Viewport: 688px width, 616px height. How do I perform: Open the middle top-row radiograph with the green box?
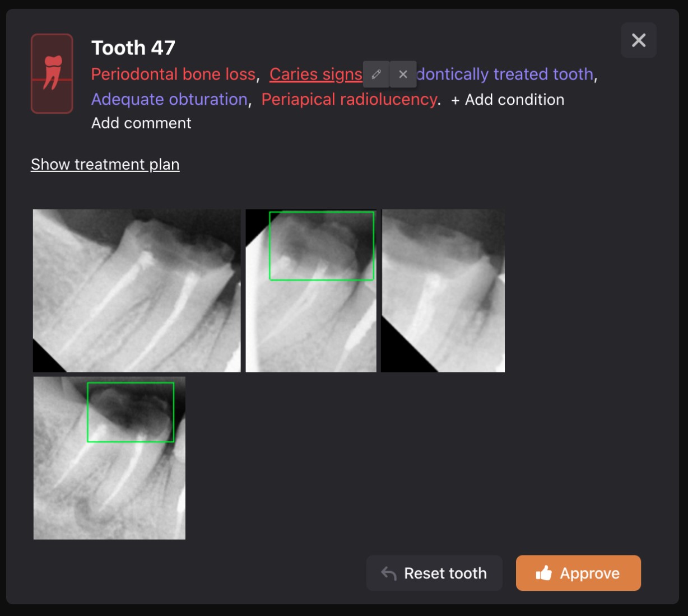tap(311, 325)
